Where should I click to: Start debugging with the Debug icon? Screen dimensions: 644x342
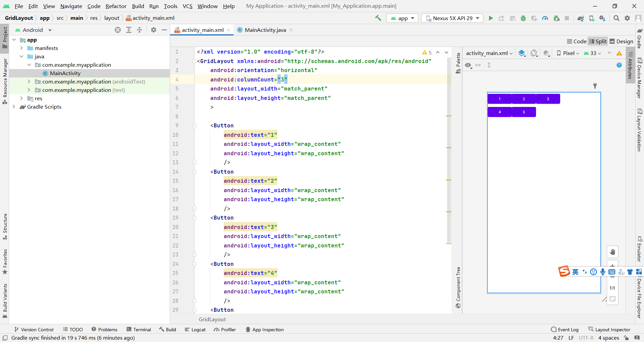(523, 18)
